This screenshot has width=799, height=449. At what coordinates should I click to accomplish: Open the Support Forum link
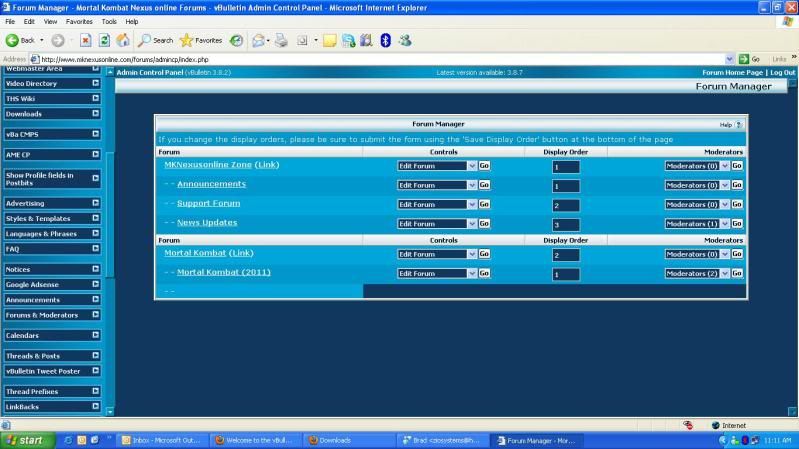click(x=208, y=203)
